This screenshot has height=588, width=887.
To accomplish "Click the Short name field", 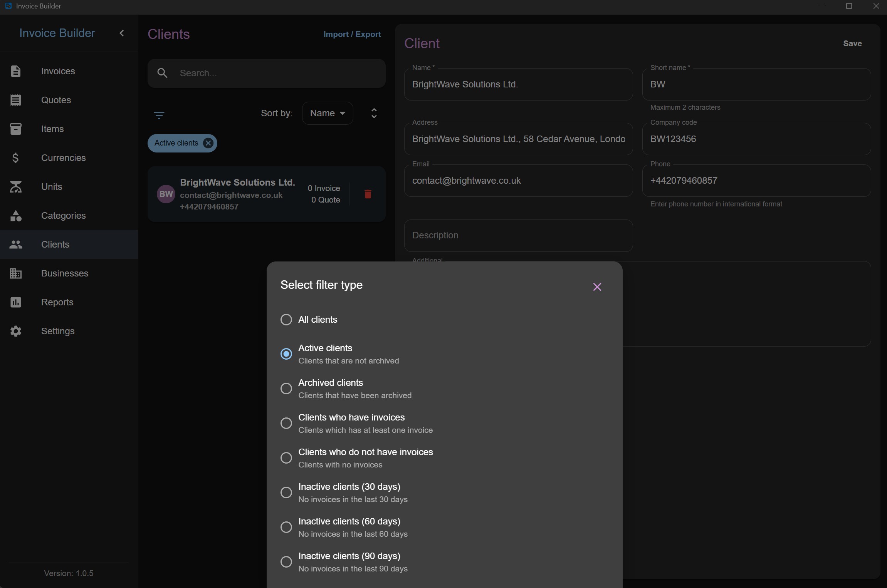I will (x=756, y=84).
